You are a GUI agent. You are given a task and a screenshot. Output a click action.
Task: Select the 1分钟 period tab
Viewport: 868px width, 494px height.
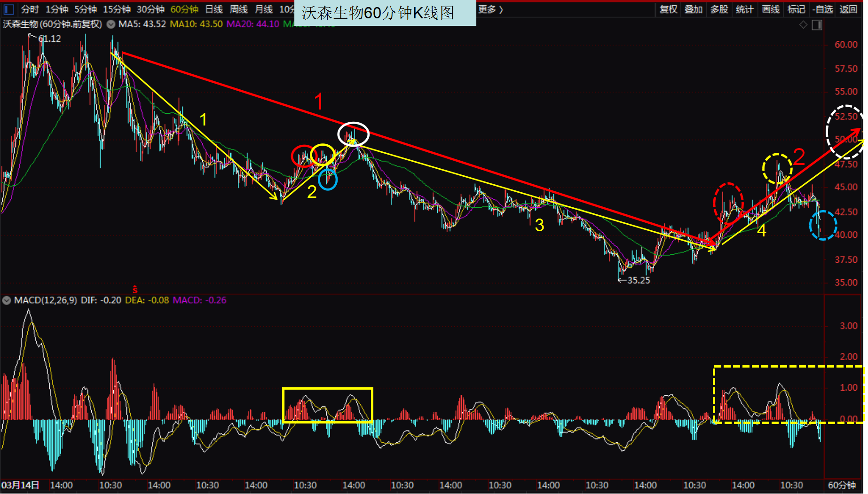click(57, 9)
